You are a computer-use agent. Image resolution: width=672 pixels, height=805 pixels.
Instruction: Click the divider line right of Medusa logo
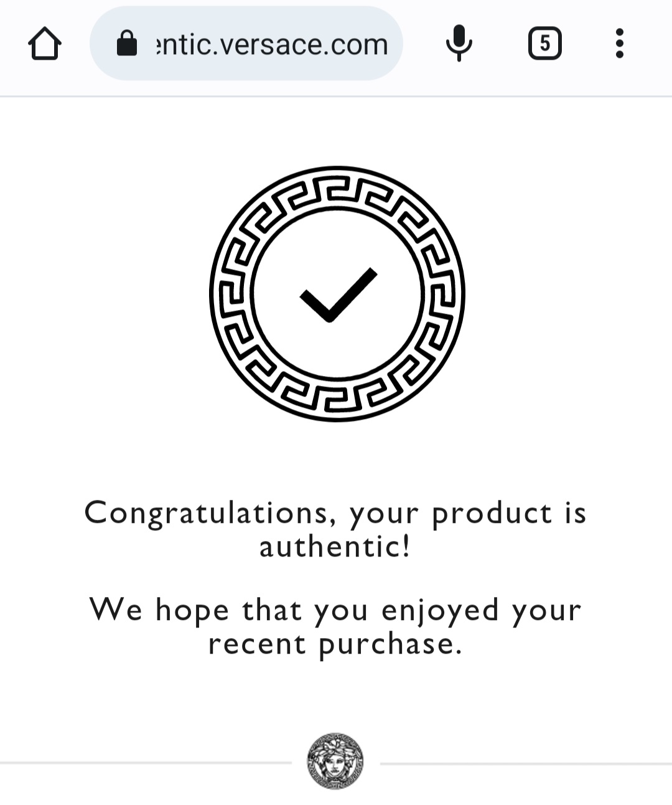pos(526,763)
